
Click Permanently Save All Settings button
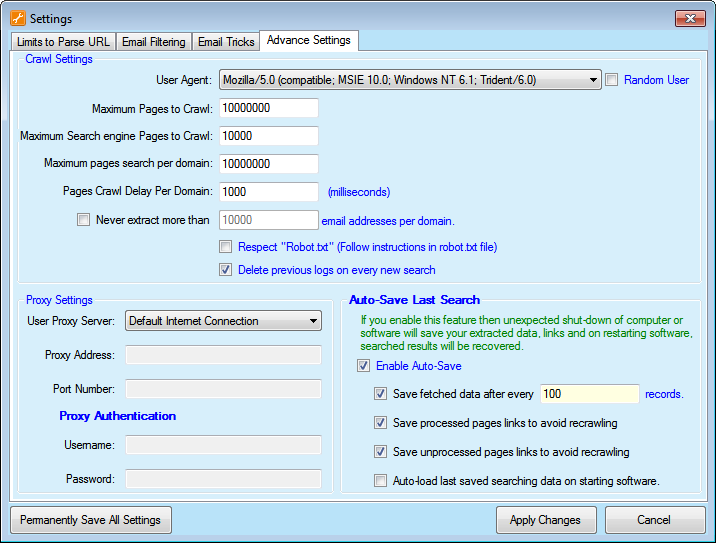(x=91, y=520)
